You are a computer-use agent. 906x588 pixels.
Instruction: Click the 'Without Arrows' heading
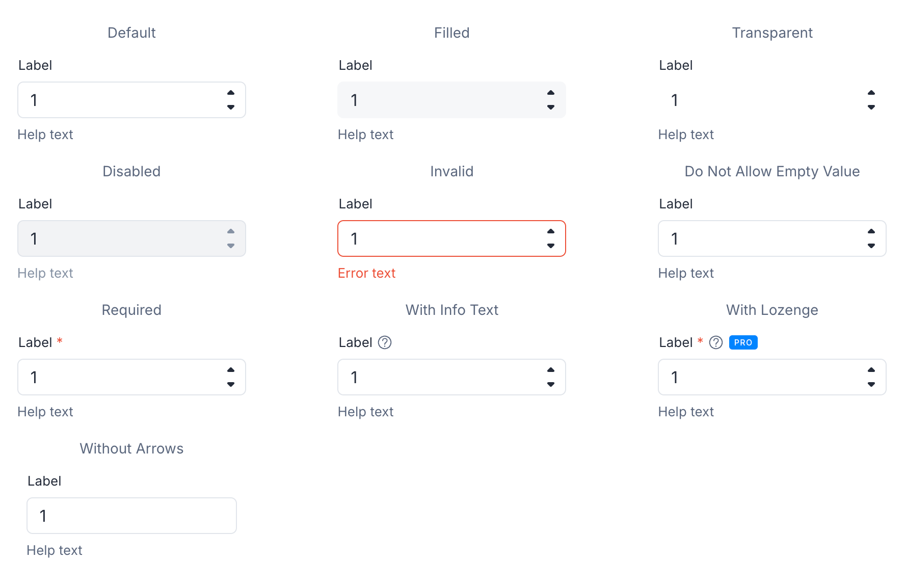pyautogui.click(x=131, y=448)
